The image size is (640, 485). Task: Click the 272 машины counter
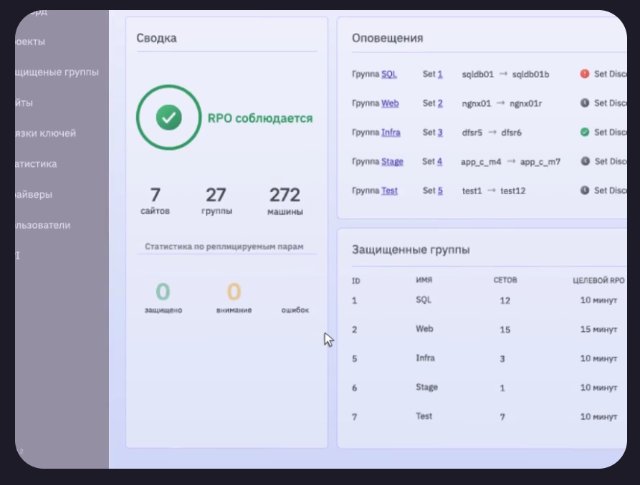tap(285, 200)
